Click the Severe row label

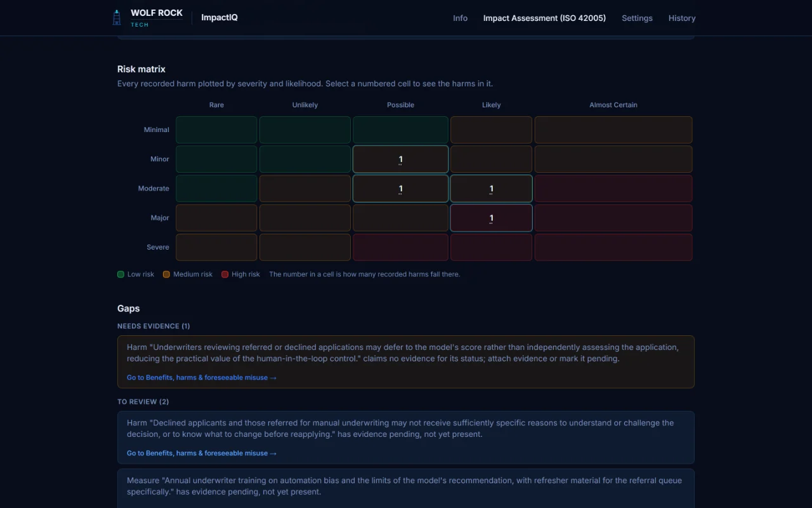(x=158, y=247)
